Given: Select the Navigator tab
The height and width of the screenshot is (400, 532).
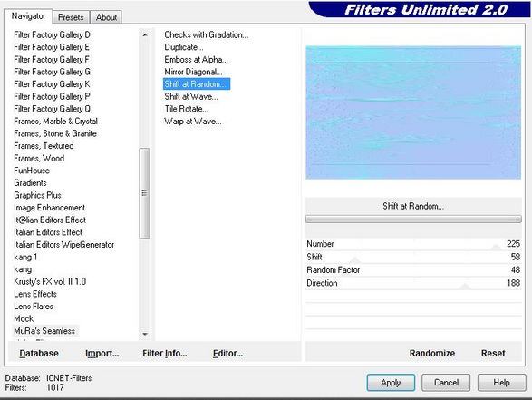Looking at the screenshot, I should point(28,16).
